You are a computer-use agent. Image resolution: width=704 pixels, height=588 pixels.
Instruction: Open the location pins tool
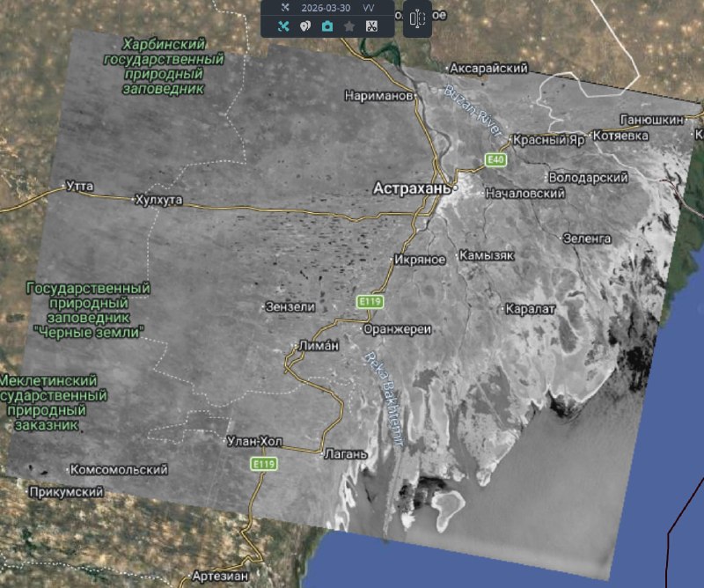pos(305,26)
